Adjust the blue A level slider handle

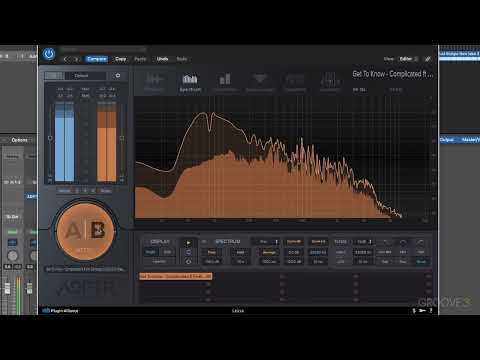(50, 138)
